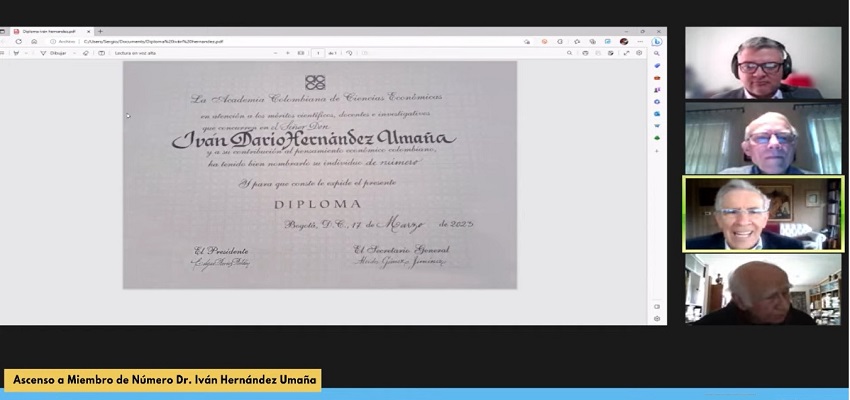Image resolution: width=850 pixels, height=400 pixels.
Task: Add a sidebar app with plus
Action: pyautogui.click(x=656, y=151)
